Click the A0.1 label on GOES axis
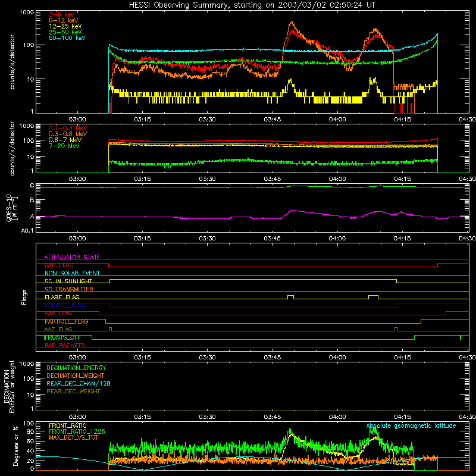The height and width of the screenshot is (476, 476). 27,230
